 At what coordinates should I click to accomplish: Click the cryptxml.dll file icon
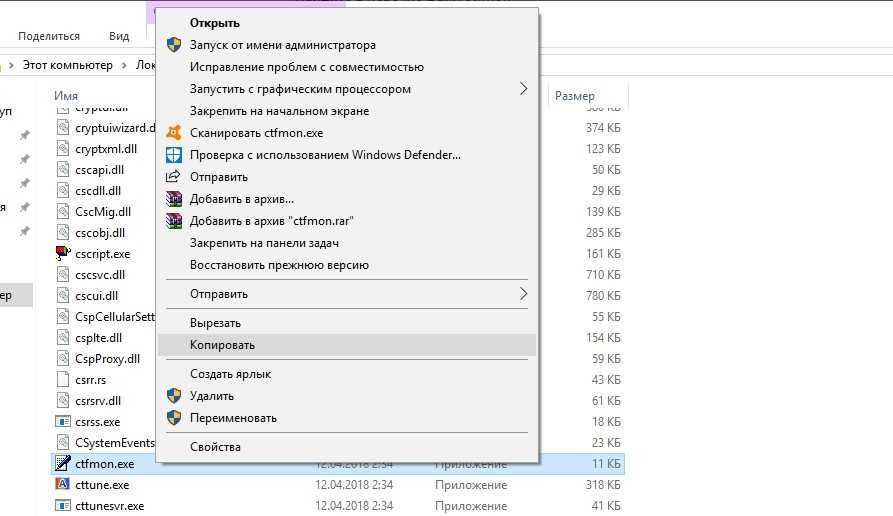[x=63, y=149]
